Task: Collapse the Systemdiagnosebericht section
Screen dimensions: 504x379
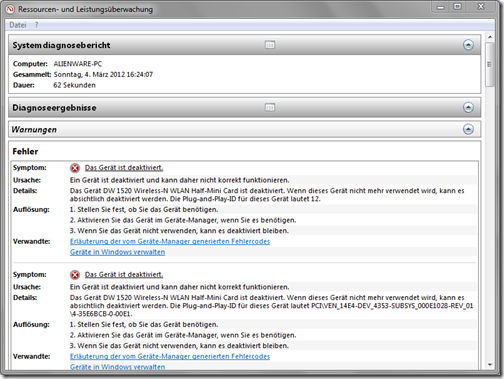Action: coord(468,45)
